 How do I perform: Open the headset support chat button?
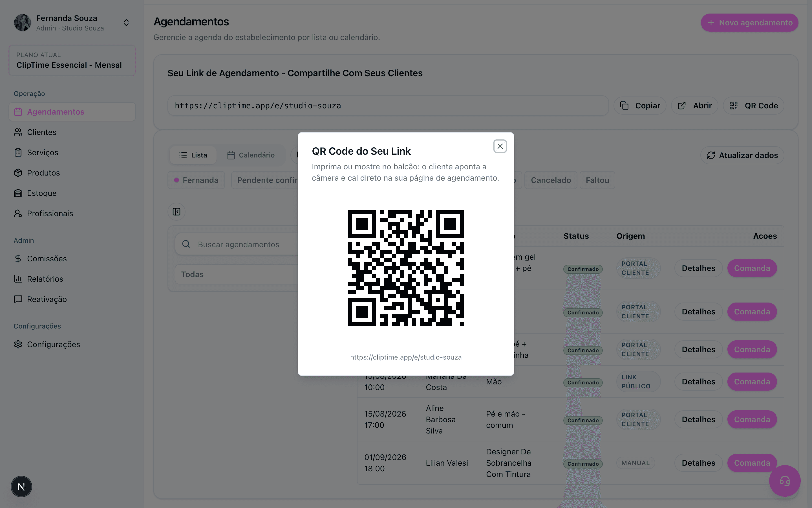click(785, 481)
